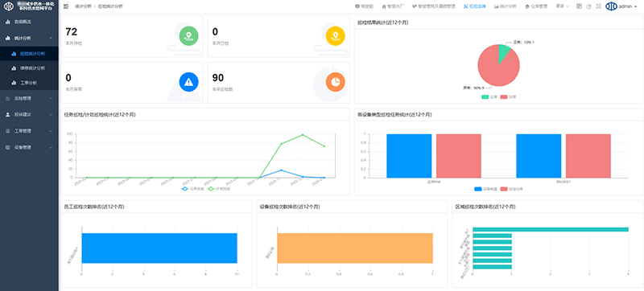Click the green 正常 10% pie slice
644x291 pixels.
click(504, 52)
